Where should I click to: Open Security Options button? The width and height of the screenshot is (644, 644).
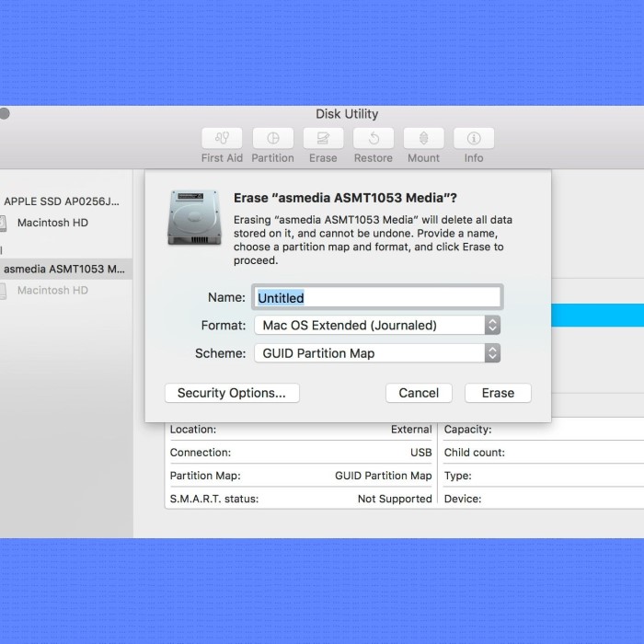click(x=232, y=393)
